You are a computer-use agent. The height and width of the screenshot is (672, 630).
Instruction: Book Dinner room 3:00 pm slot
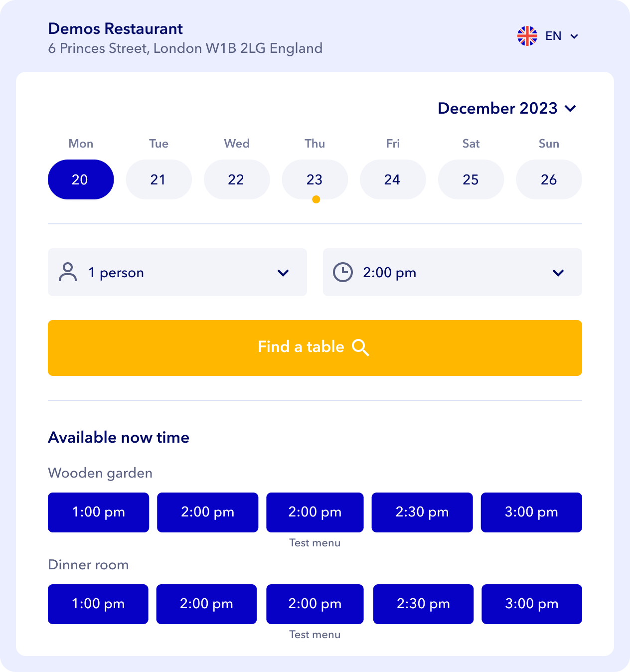click(x=532, y=604)
